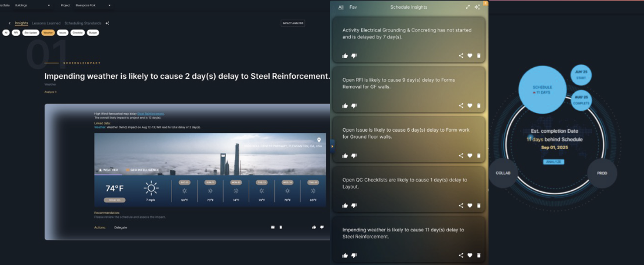Screen dimensions: 644x265
Task: Share the Electrical Grounding & Concreting insight
Action: point(461,56)
